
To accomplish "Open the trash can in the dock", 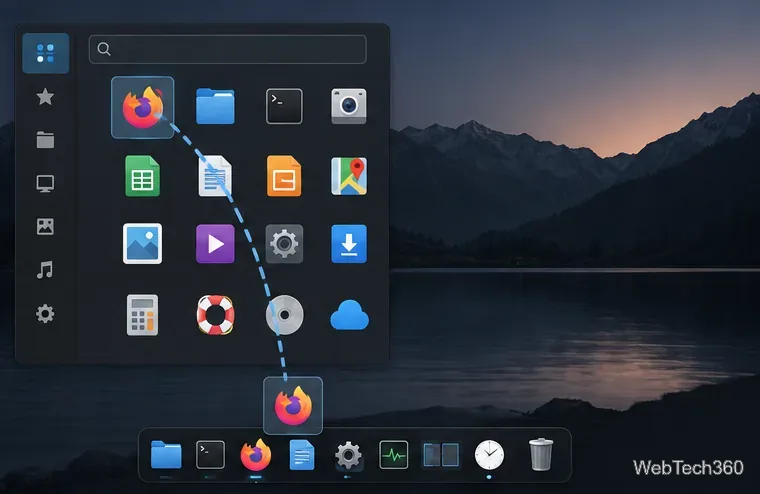I will coord(540,454).
